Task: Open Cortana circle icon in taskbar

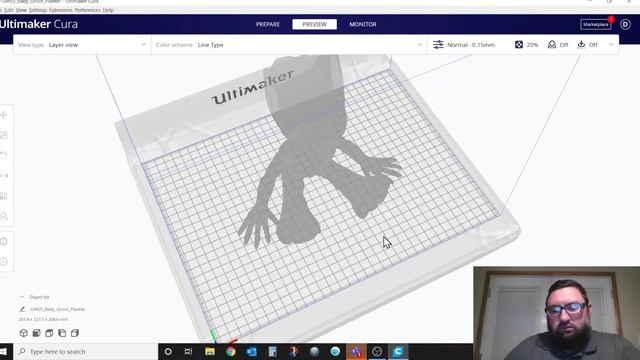Action: [x=168, y=351]
